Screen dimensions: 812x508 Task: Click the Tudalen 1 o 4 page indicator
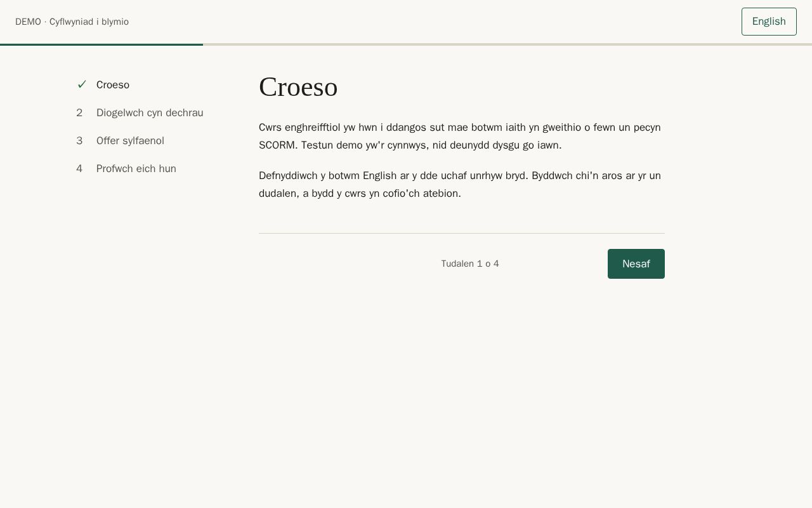point(470,264)
